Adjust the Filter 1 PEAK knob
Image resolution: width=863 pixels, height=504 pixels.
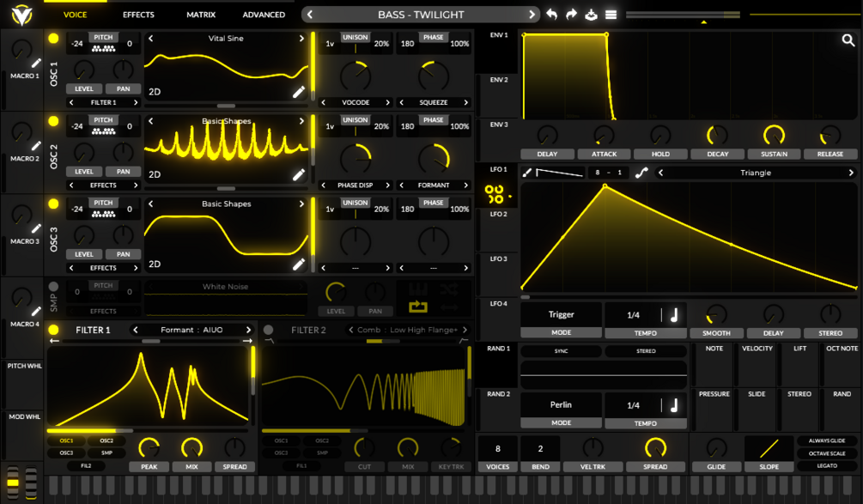[x=149, y=448]
